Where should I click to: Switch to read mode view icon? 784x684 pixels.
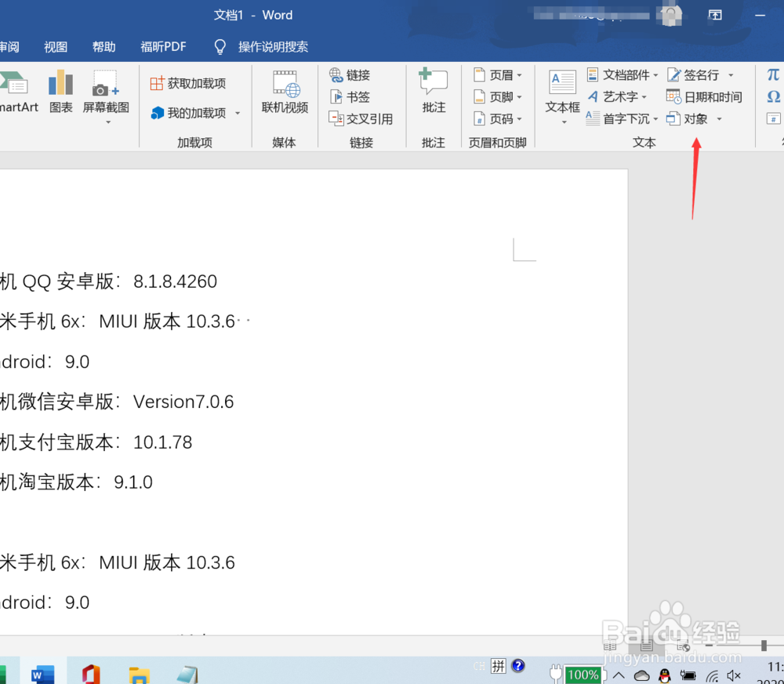[x=610, y=646]
